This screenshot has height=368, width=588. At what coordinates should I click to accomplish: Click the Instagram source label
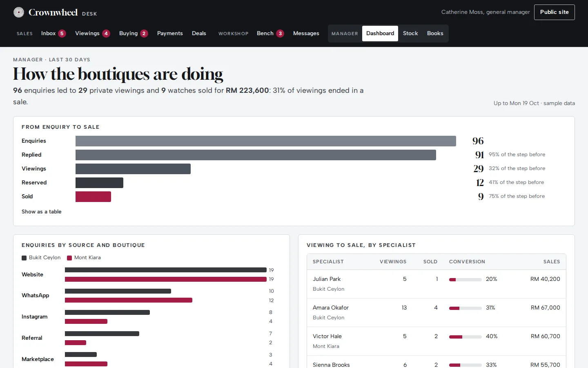click(x=34, y=317)
